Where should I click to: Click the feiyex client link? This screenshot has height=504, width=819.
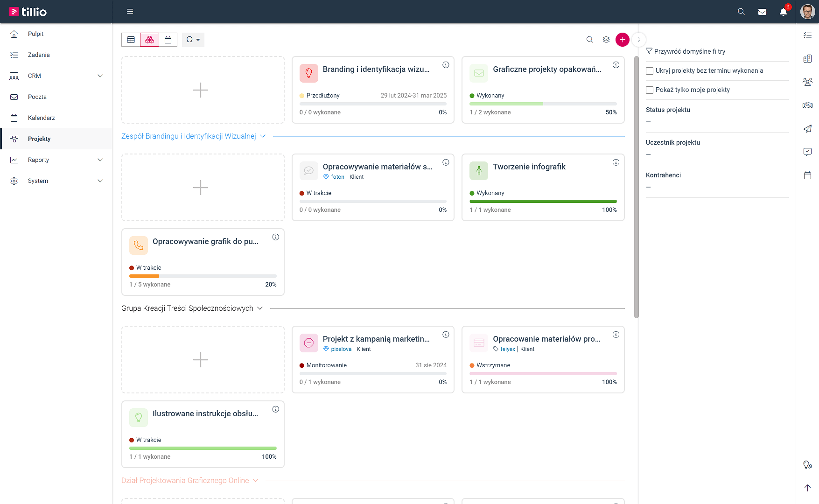pyautogui.click(x=508, y=349)
